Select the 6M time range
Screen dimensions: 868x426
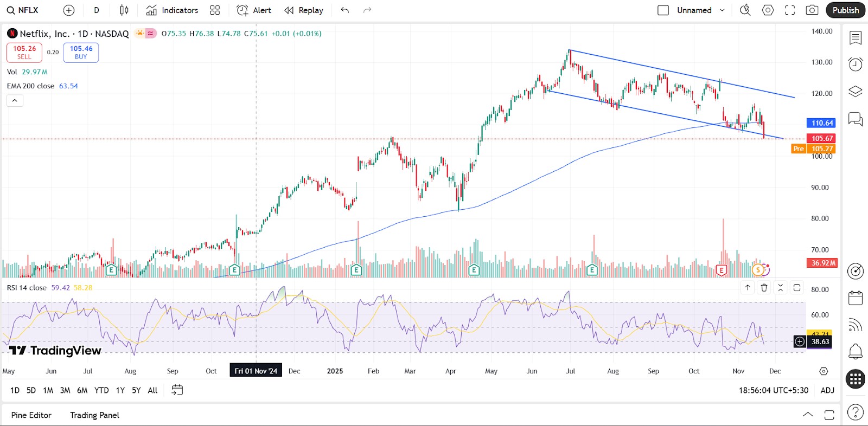tap(82, 390)
